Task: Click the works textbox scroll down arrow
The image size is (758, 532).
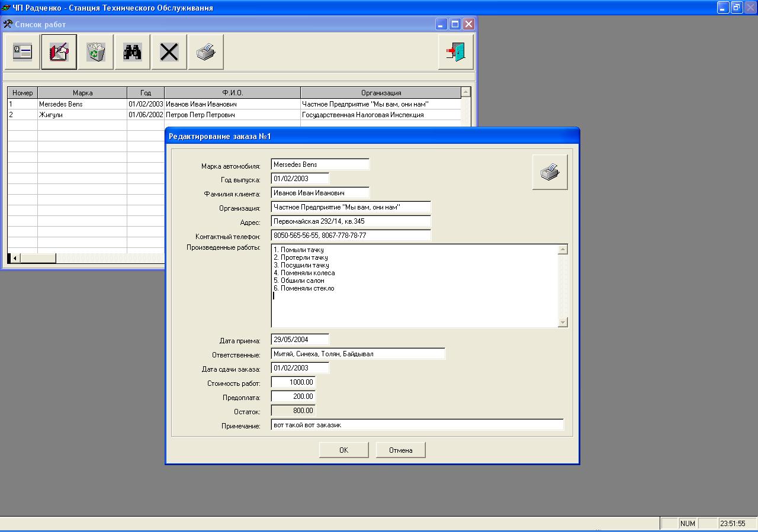Action: point(563,323)
